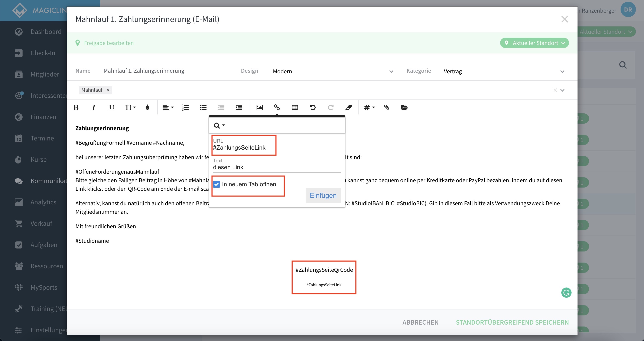Click the Analytics sidebar icon

[19, 202]
